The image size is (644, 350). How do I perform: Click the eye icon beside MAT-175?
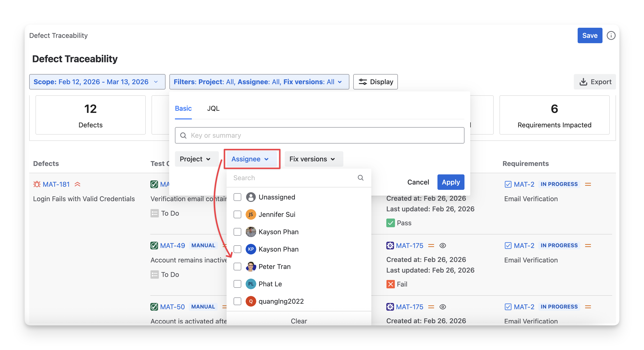click(x=443, y=246)
